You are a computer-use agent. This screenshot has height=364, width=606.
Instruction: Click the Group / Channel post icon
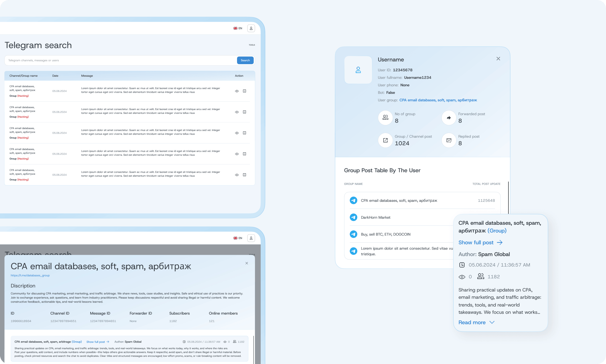(x=385, y=140)
